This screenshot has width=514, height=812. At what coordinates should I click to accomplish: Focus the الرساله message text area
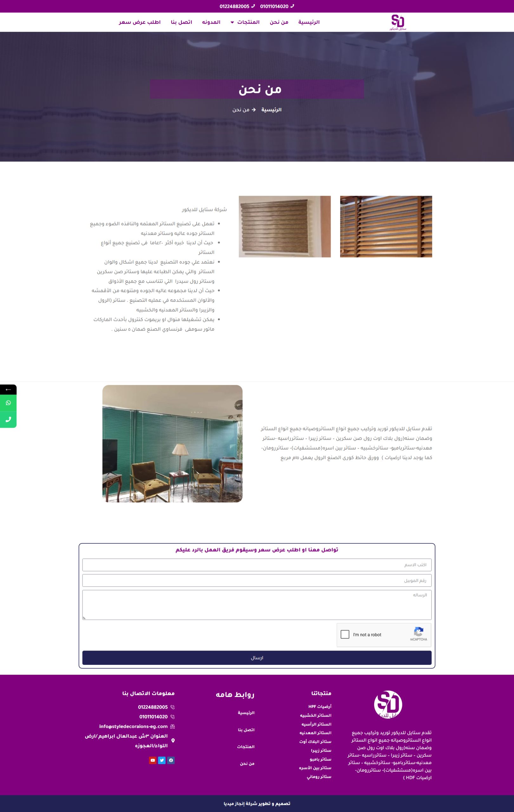(257, 605)
